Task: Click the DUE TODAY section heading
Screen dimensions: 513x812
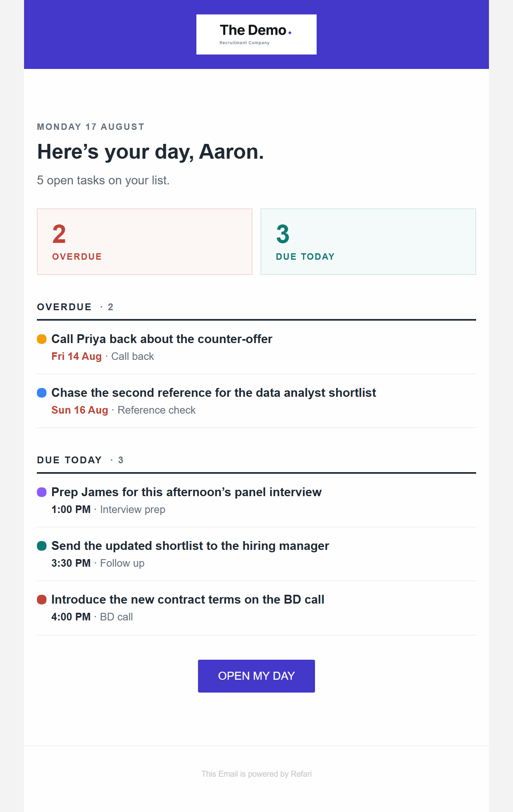Action: tap(69, 460)
